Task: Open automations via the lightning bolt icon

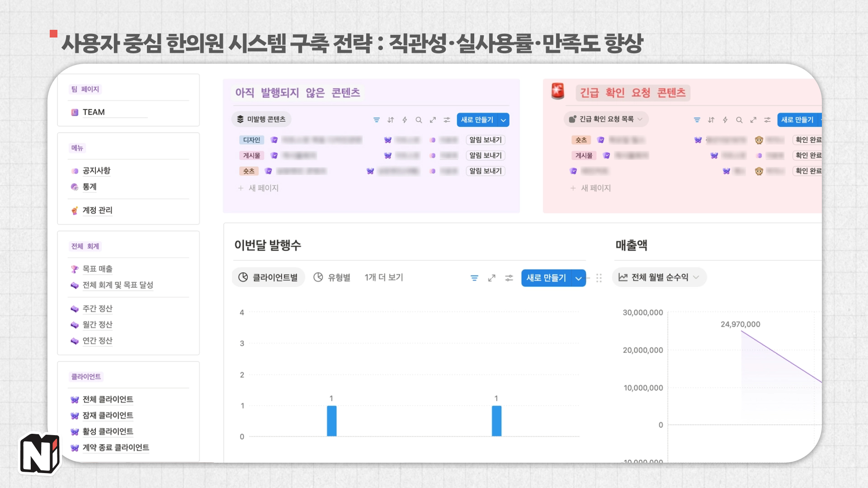Action: pyautogui.click(x=405, y=120)
